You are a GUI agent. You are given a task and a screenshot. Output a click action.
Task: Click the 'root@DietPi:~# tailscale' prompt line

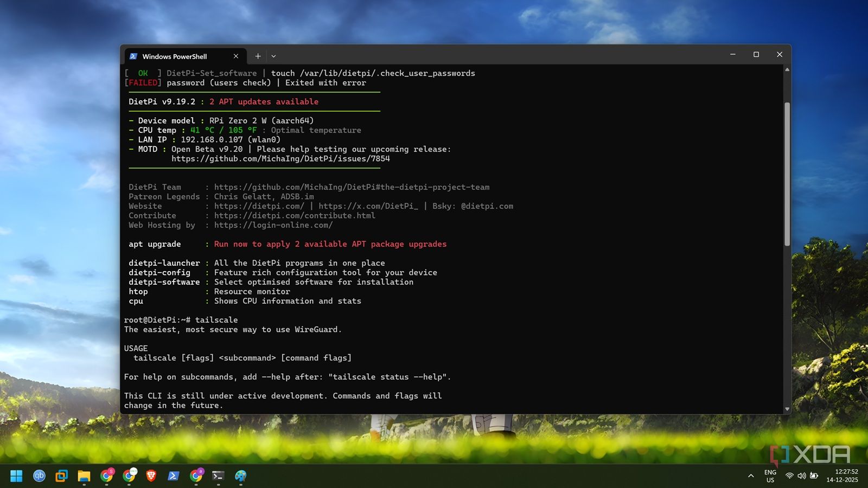181,320
